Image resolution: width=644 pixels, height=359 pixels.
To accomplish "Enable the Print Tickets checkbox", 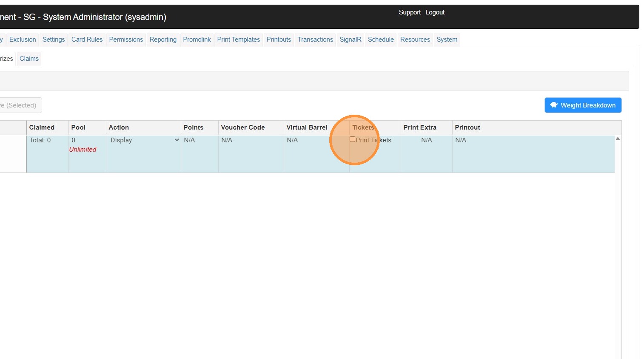I will coord(352,139).
